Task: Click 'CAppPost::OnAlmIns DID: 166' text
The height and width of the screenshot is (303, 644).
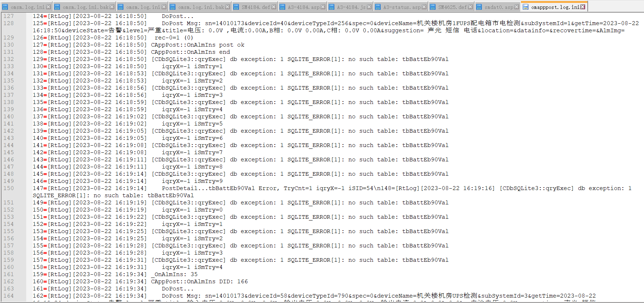Action: click(199, 281)
